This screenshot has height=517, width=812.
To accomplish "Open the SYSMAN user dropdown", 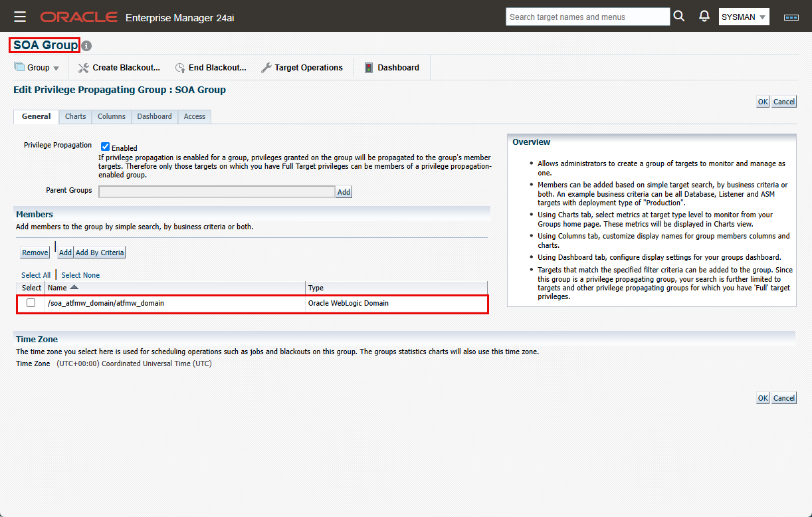I will click(744, 17).
